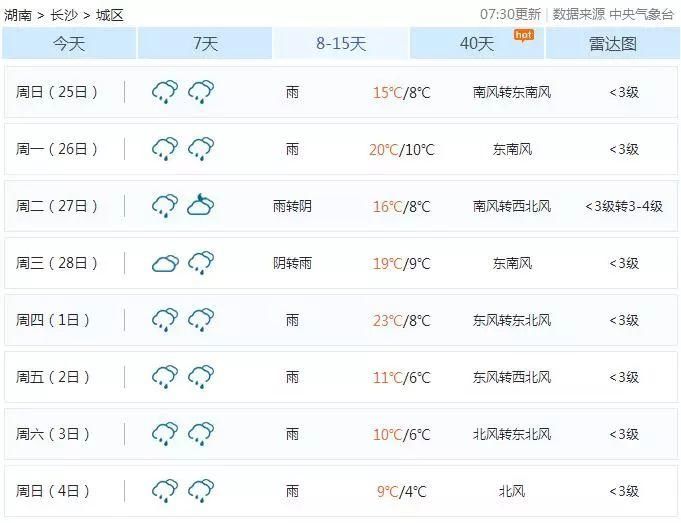
Task: Click the 城区 breadcrumb link
Action: point(110,15)
